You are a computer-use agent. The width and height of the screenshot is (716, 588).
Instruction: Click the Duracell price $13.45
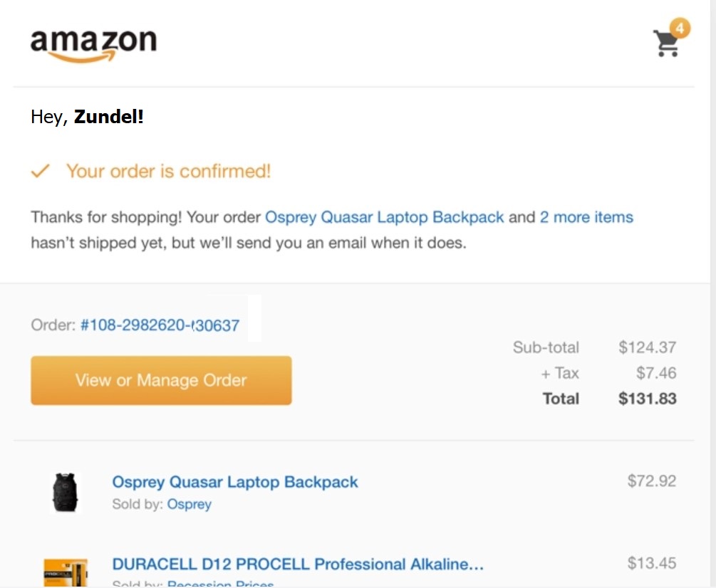coord(652,563)
